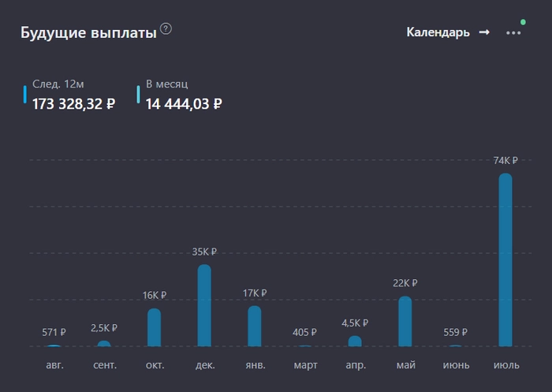Click the июнь month label
This screenshot has height=392, width=552.
[457, 365]
